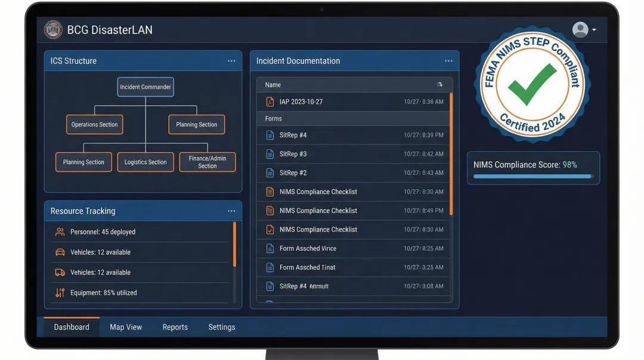Click the truck icon in Resource Tracking
Screen dimensions: 644x360
click(60, 272)
